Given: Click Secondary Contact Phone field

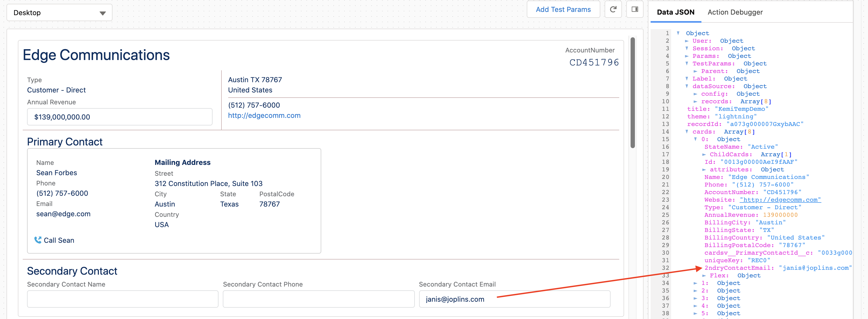Looking at the screenshot, I should pos(319,299).
